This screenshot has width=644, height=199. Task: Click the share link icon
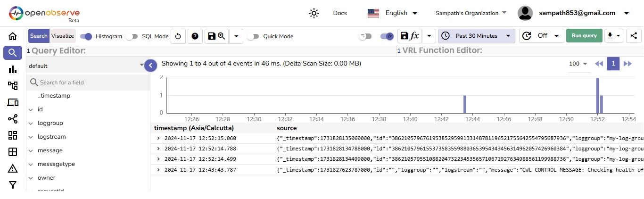coord(634,36)
